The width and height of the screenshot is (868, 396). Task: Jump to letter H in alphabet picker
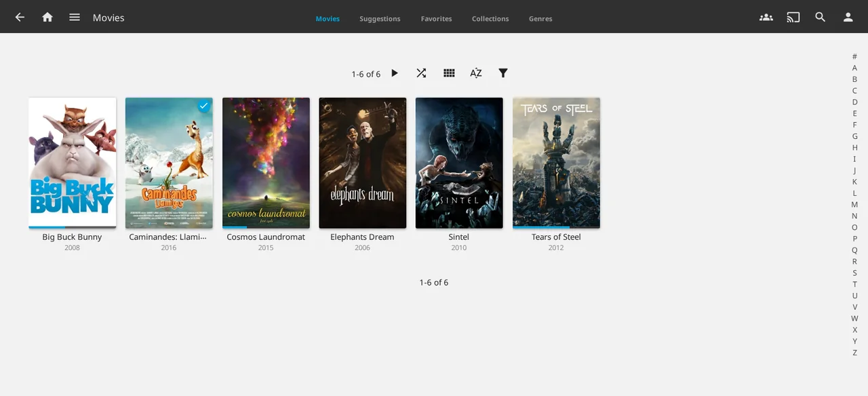tap(854, 147)
